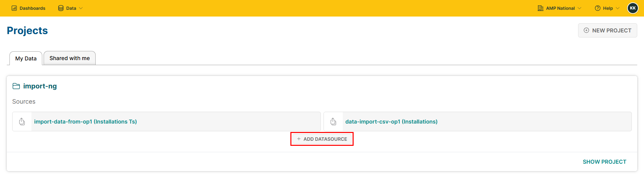
Task: Click the NEW PROJECT button
Action: [x=607, y=30]
